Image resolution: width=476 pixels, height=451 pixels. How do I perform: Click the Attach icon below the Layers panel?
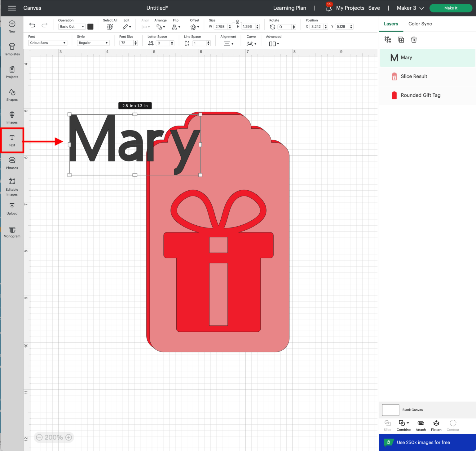[421, 425]
